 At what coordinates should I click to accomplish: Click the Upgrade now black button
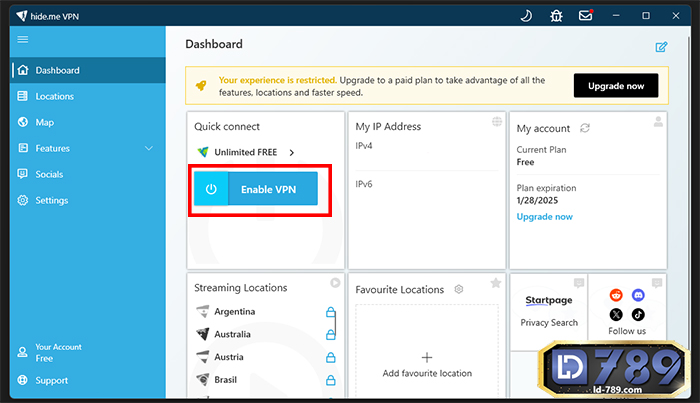616,86
